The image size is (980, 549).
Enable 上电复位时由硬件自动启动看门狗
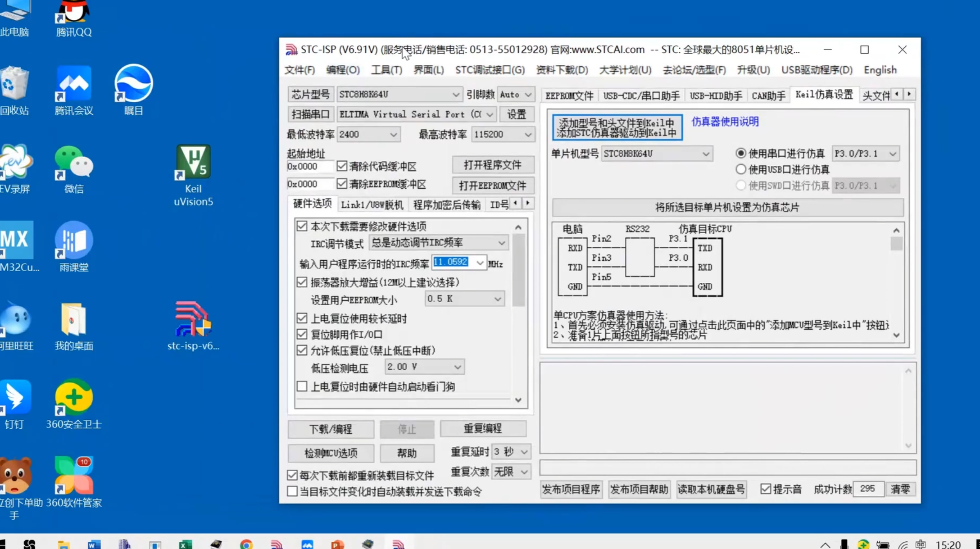302,386
